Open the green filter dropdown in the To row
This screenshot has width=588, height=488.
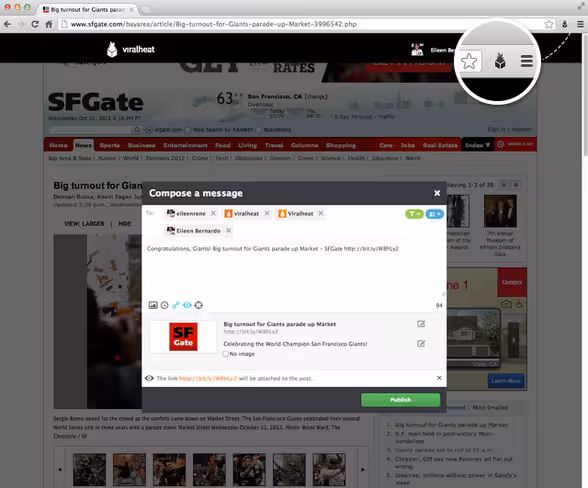[x=414, y=214]
